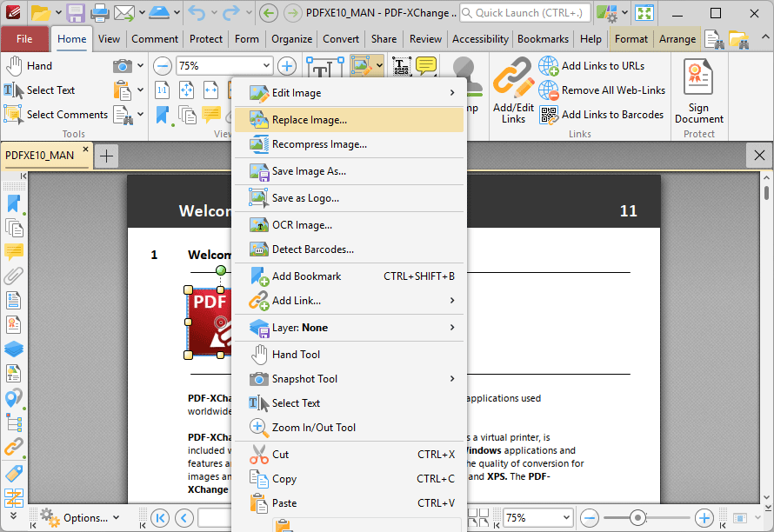
Task: Choose OCR Image... from the menu
Action: click(349, 225)
